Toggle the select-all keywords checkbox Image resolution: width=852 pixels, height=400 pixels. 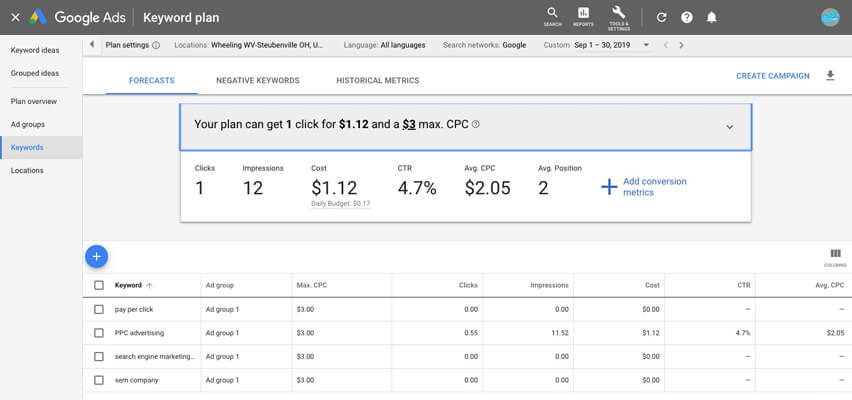tap(98, 285)
